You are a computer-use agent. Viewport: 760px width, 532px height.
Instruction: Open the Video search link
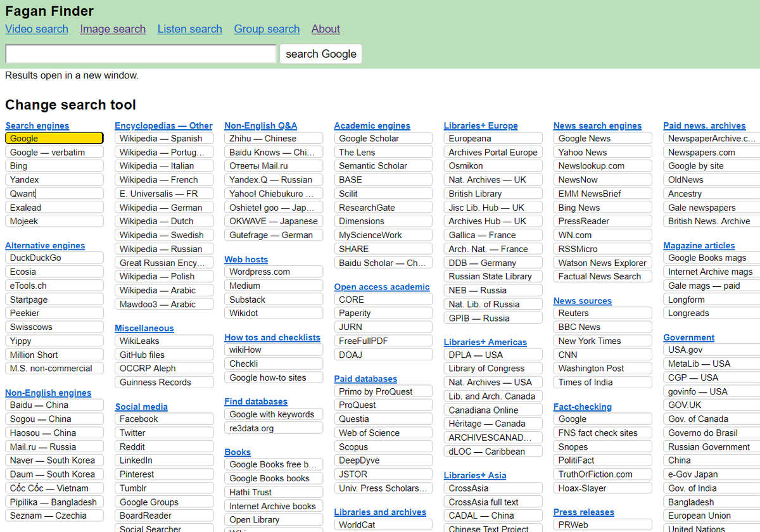[37, 28]
